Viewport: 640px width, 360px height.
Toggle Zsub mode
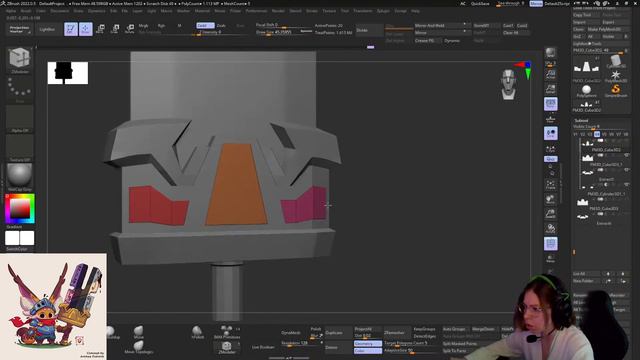(221, 25)
